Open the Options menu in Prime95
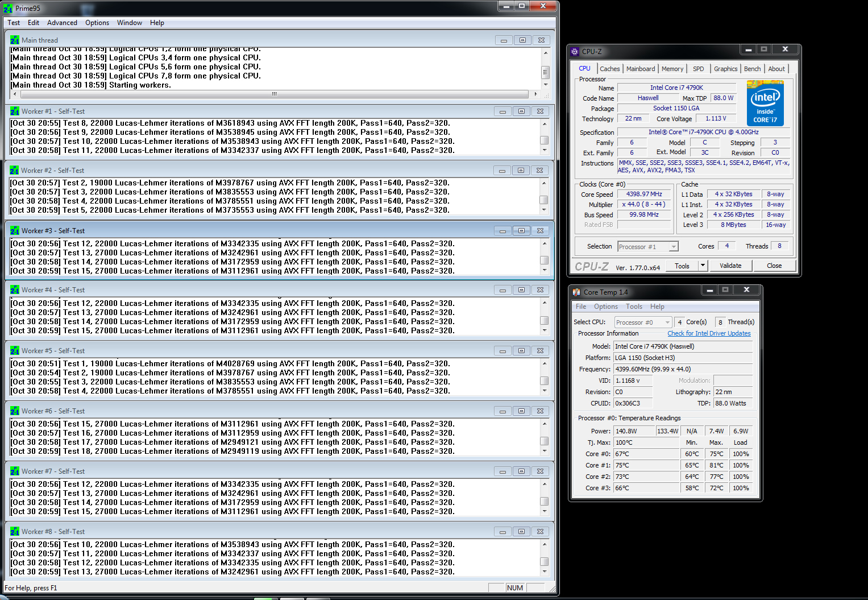The width and height of the screenshot is (868, 600). 97,23
